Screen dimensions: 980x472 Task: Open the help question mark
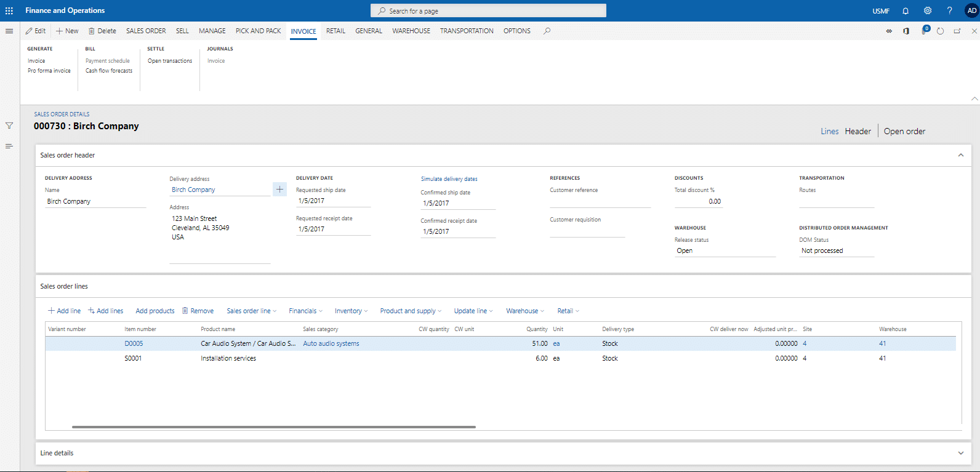click(949, 10)
